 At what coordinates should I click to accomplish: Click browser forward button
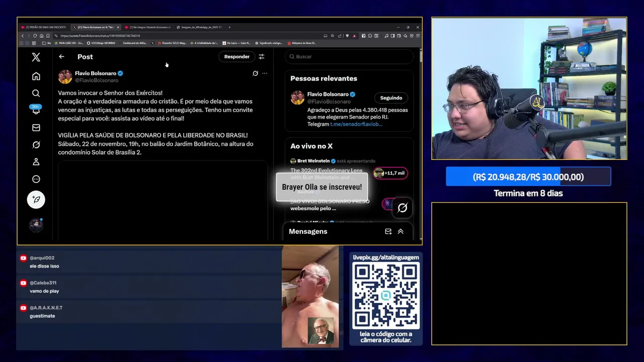[x=29, y=36]
